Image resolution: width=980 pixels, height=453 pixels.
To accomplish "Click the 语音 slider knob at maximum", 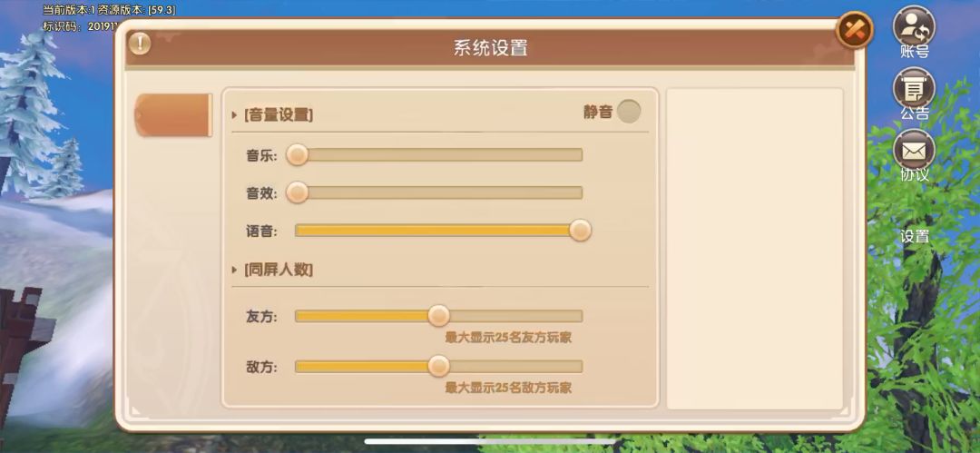I will coord(581,231).
